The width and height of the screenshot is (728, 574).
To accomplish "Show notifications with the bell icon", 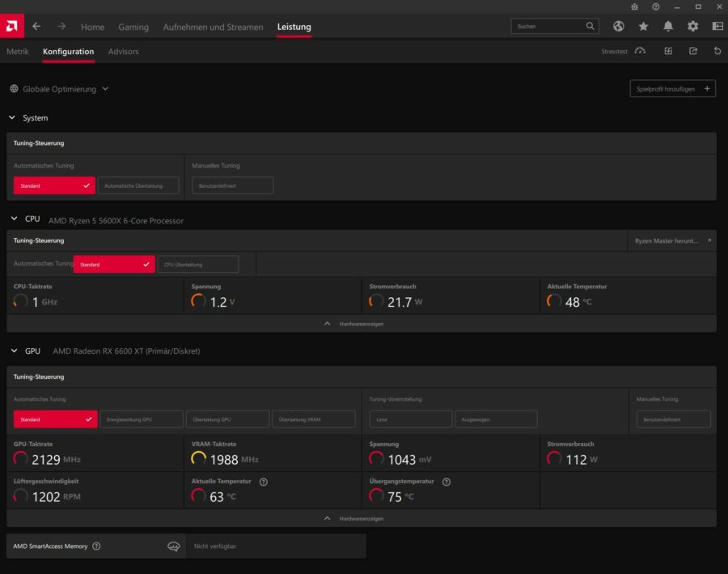I will [667, 26].
